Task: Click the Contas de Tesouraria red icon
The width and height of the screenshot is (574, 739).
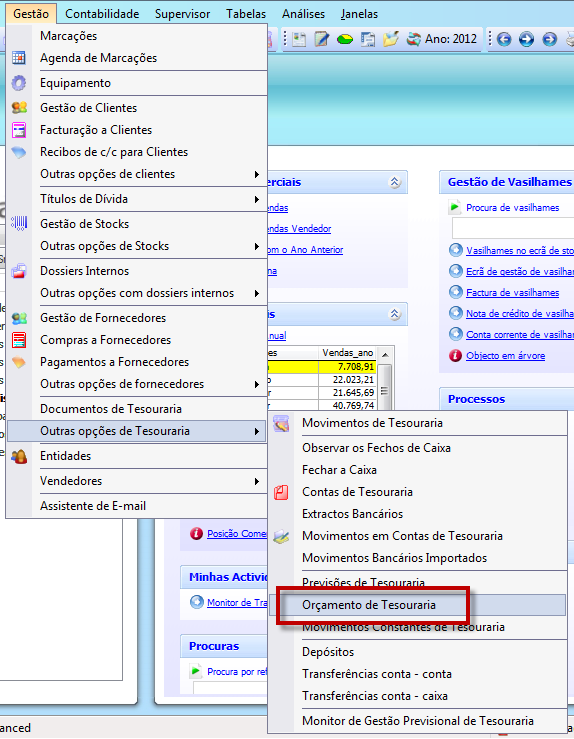Action: [x=281, y=492]
